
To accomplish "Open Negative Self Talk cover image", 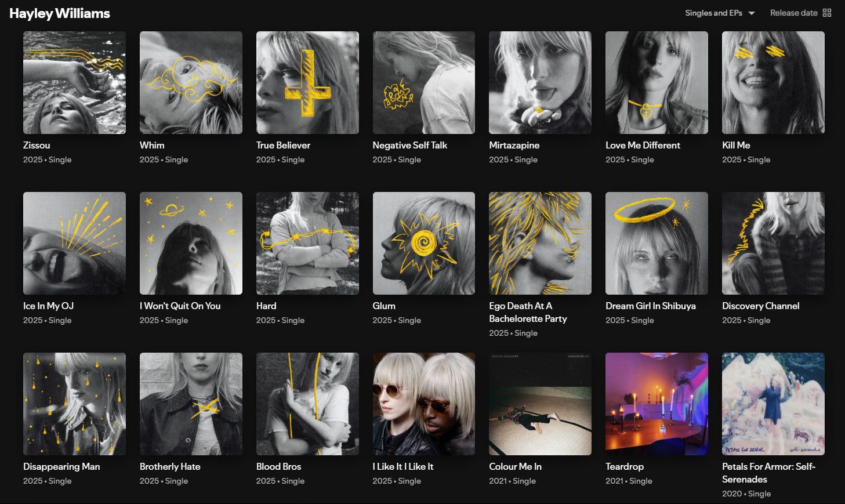I will tap(424, 82).
